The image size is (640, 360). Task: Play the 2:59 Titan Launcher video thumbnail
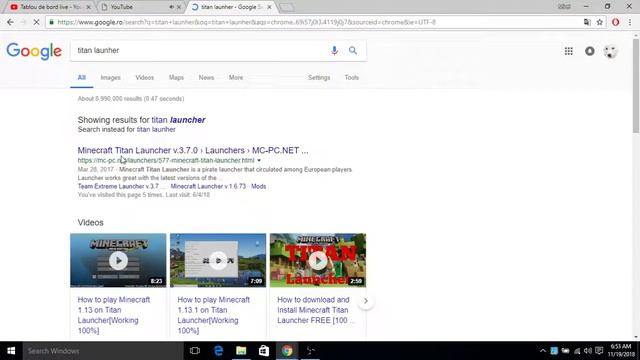318,260
